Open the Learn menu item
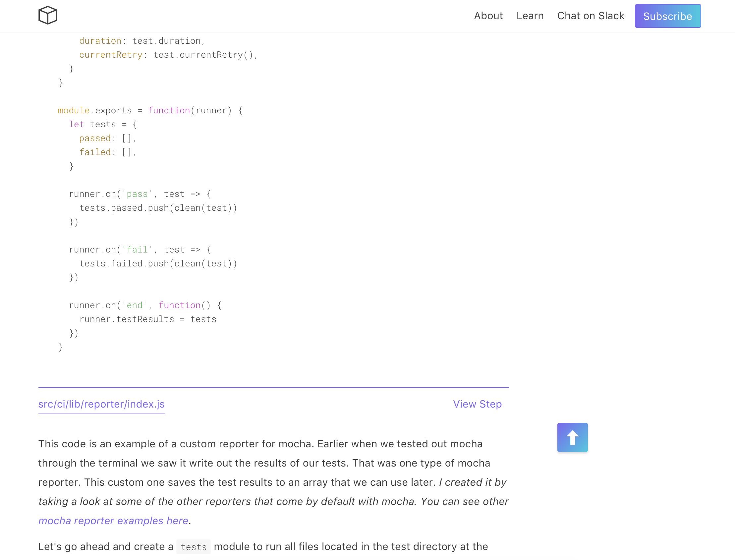 (530, 16)
